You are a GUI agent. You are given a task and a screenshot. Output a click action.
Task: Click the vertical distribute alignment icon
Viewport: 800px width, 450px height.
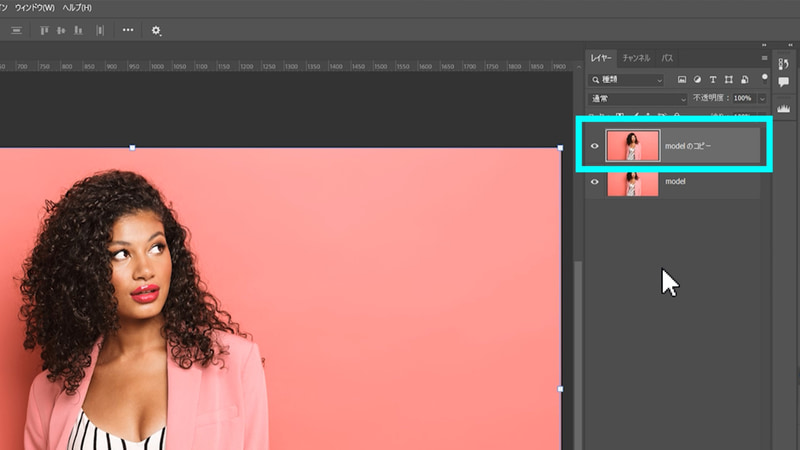point(16,31)
